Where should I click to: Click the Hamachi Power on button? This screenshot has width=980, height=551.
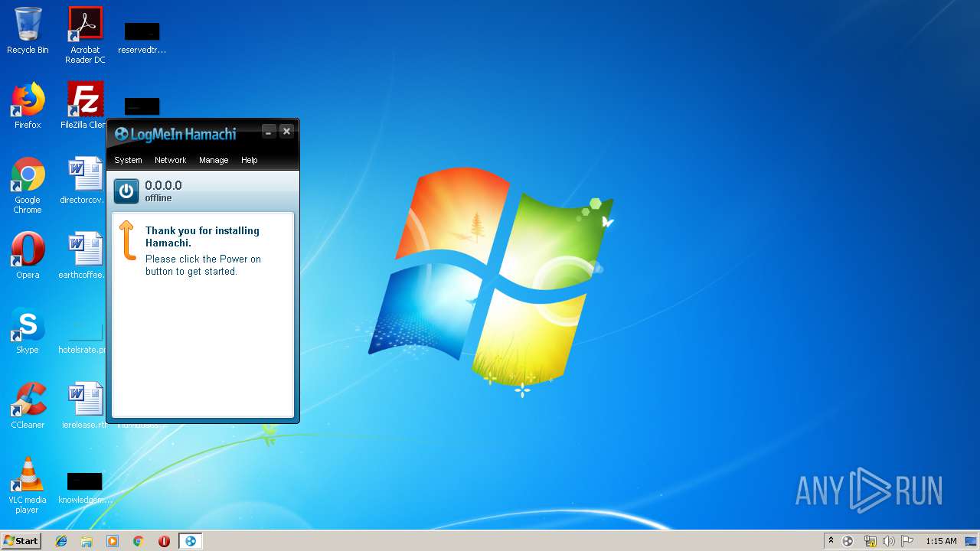pyautogui.click(x=126, y=191)
